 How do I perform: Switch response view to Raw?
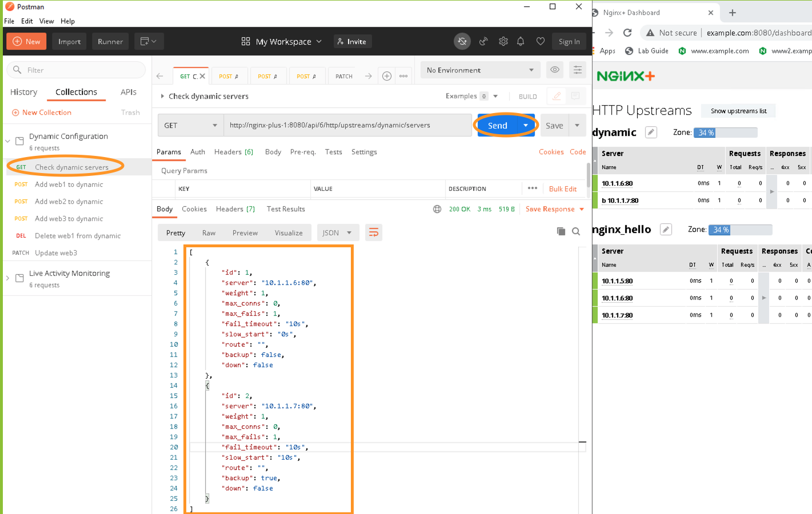point(209,232)
